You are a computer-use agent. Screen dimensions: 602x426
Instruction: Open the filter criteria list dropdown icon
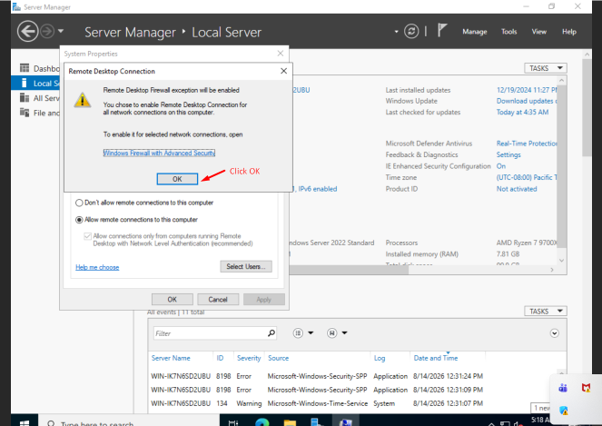303,333
